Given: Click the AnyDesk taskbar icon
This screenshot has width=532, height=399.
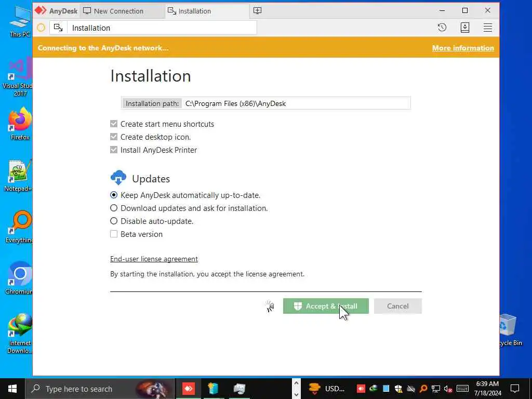Looking at the screenshot, I should click(188, 389).
